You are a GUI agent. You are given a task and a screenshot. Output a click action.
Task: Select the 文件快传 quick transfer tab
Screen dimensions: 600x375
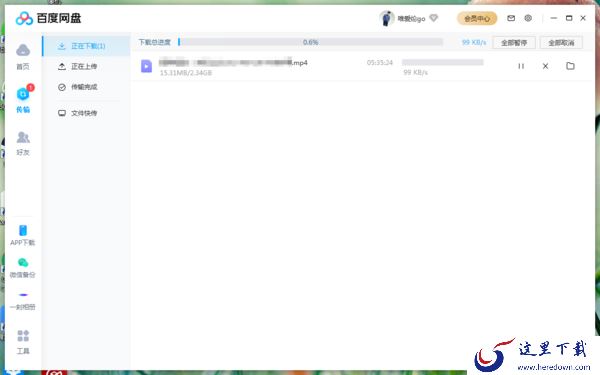pos(86,113)
